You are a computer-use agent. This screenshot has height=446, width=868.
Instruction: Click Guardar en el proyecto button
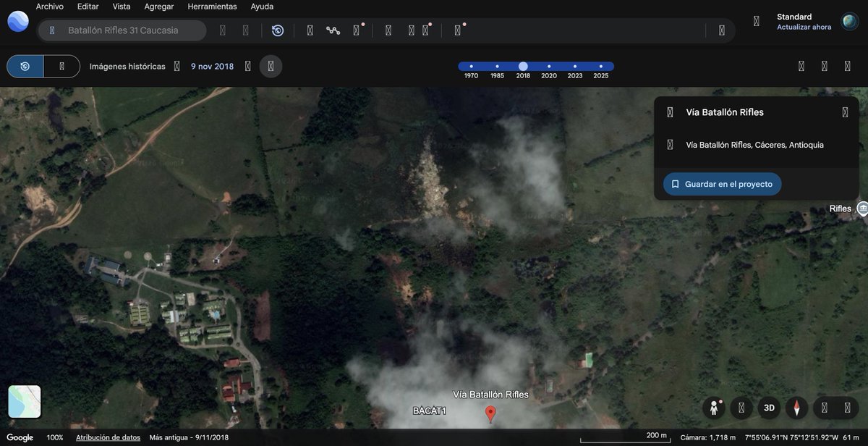click(x=722, y=184)
